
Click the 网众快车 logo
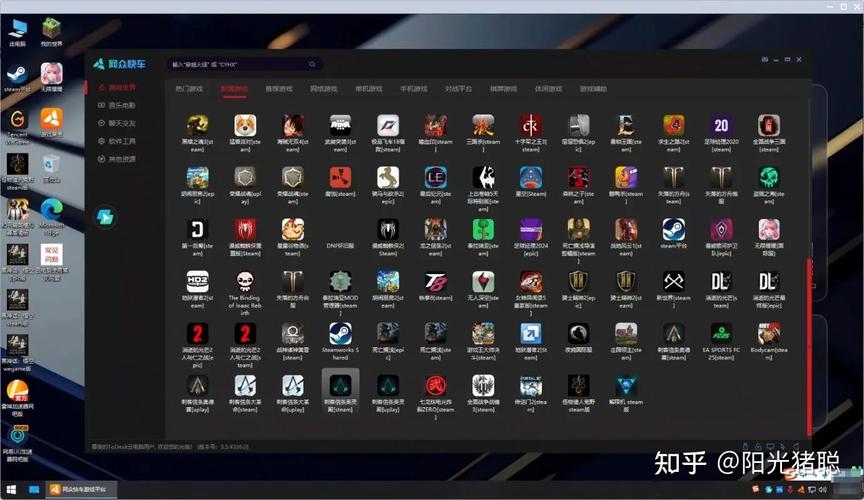click(120, 64)
